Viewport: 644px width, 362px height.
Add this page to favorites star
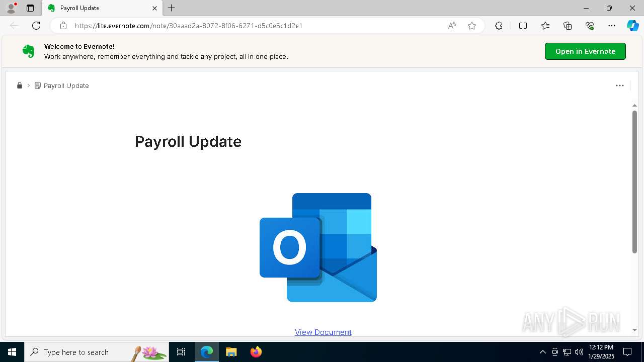[472, 26]
